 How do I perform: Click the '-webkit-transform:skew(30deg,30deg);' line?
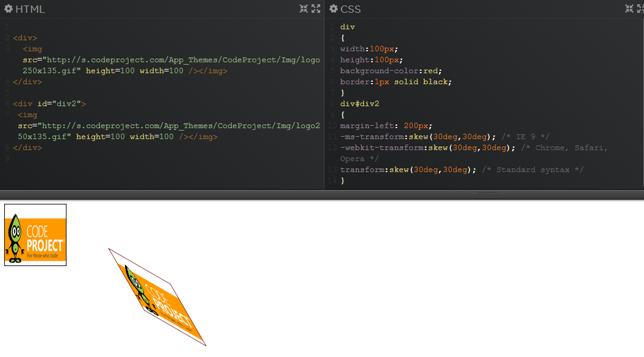click(428, 148)
